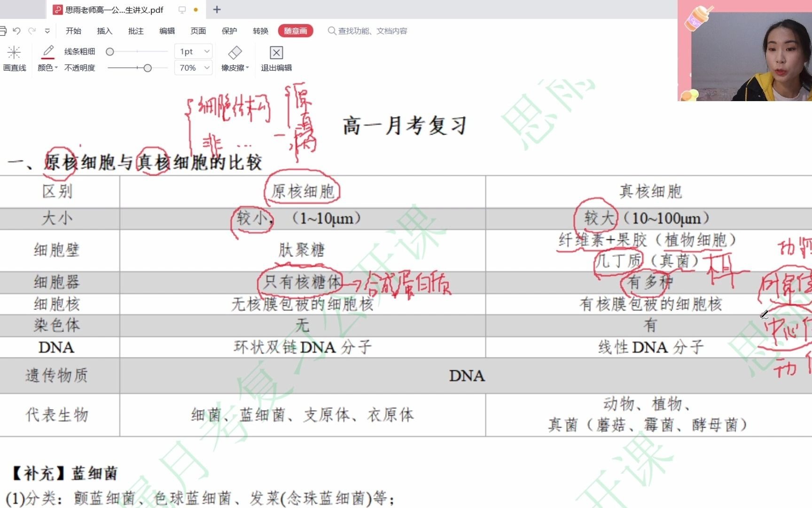The image size is (812, 508).
Task: Click the screen share monitor icon on the tab
Action: [181, 9]
